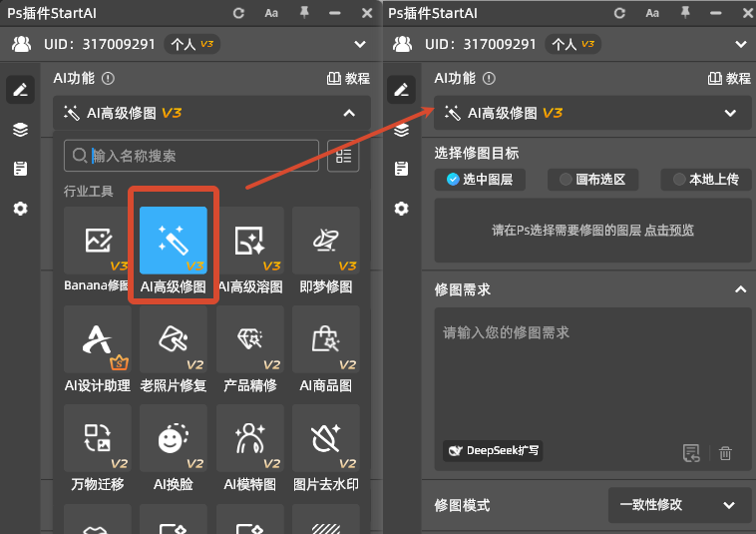Toggle list view icon beside search box
This screenshot has height=534, width=756.
(343, 156)
